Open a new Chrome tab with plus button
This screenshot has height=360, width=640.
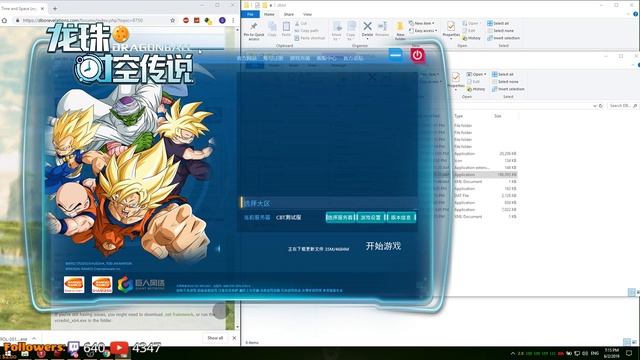(55, 8)
